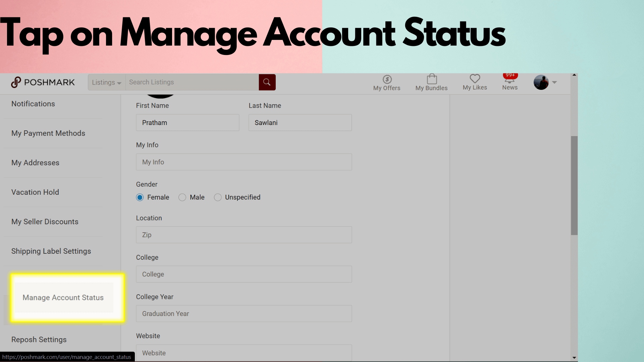Go to My Payment Methods
Viewport: 644px width, 362px height.
click(x=48, y=133)
